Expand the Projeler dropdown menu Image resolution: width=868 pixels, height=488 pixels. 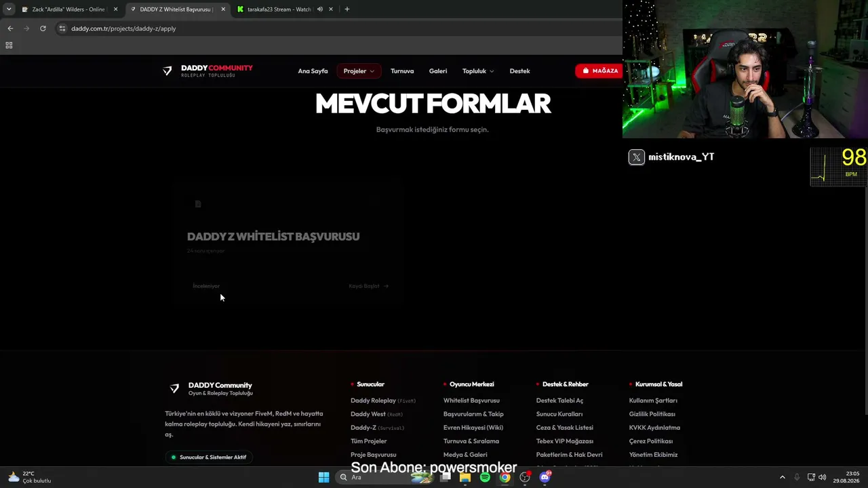359,71
